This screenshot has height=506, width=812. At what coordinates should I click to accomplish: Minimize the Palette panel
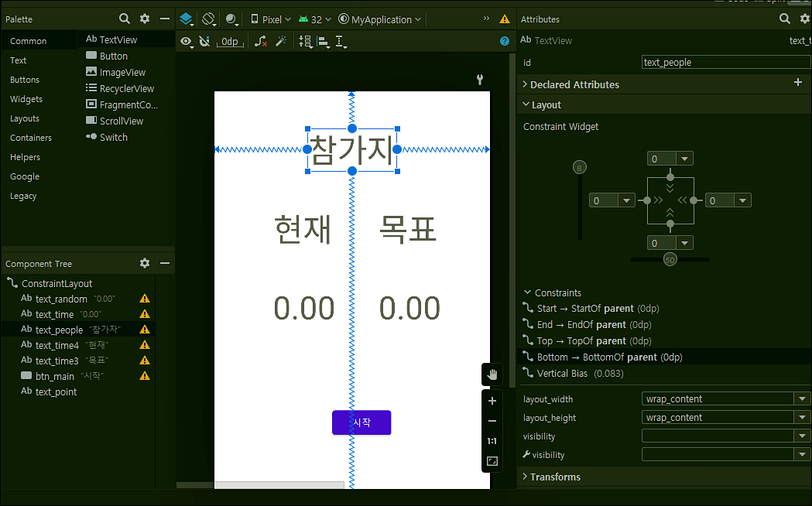(x=165, y=19)
